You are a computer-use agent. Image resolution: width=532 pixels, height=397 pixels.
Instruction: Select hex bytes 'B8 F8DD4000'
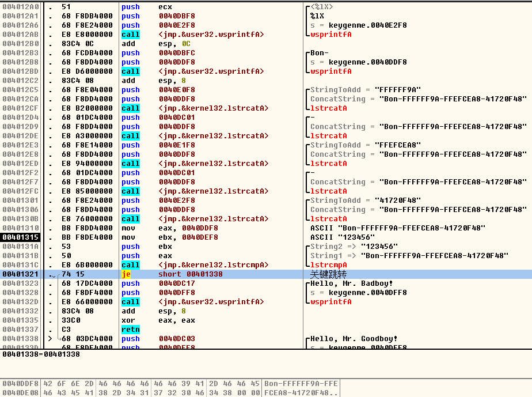87,228
